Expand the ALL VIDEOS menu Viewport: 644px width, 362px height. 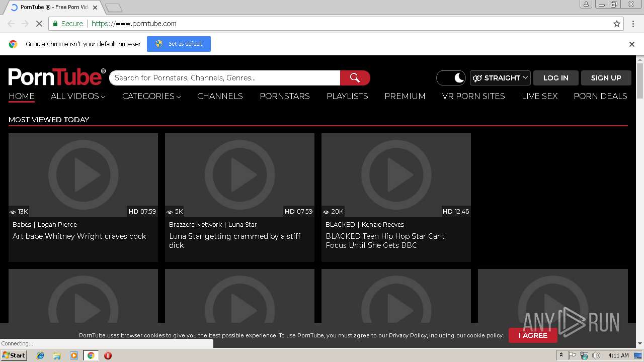[x=78, y=96]
